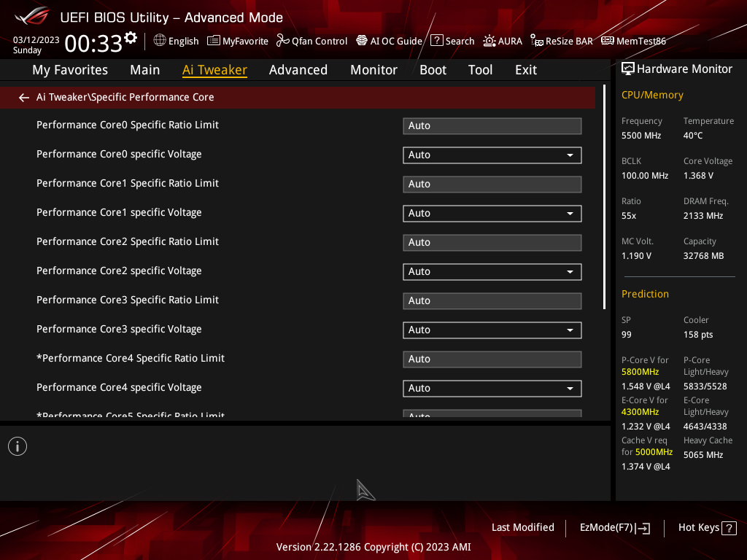Open AI OC Guide icon
Viewport: 747px width, 560px height.
pyautogui.click(x=362, y=41)
